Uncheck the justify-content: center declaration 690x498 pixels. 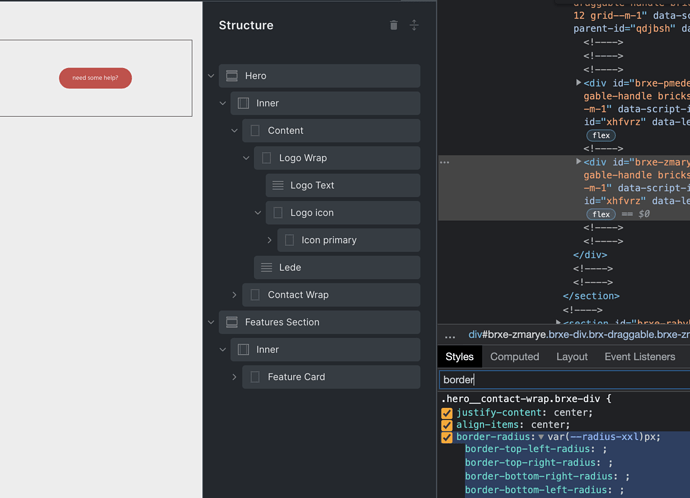[447, 413]
